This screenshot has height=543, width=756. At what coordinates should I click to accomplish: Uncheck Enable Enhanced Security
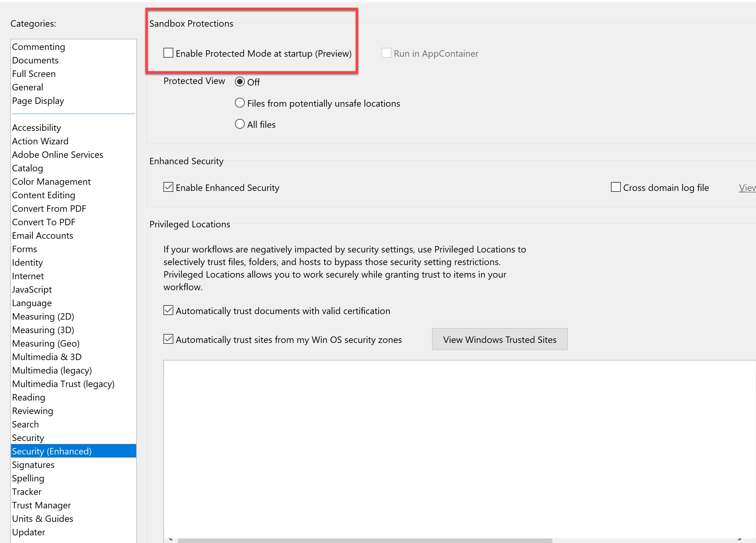[x=168, y=187]
